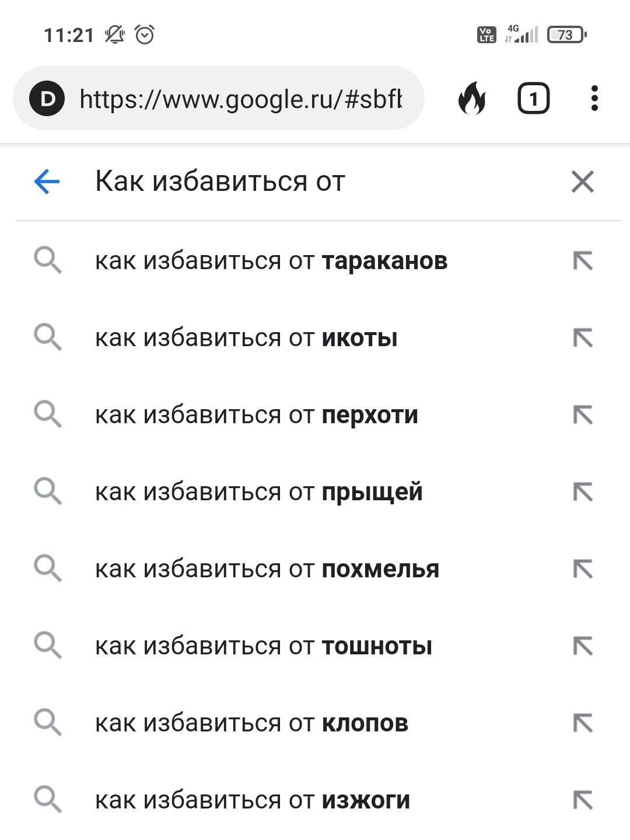Select suggestion 'как избавиться от икоты'

246,338
